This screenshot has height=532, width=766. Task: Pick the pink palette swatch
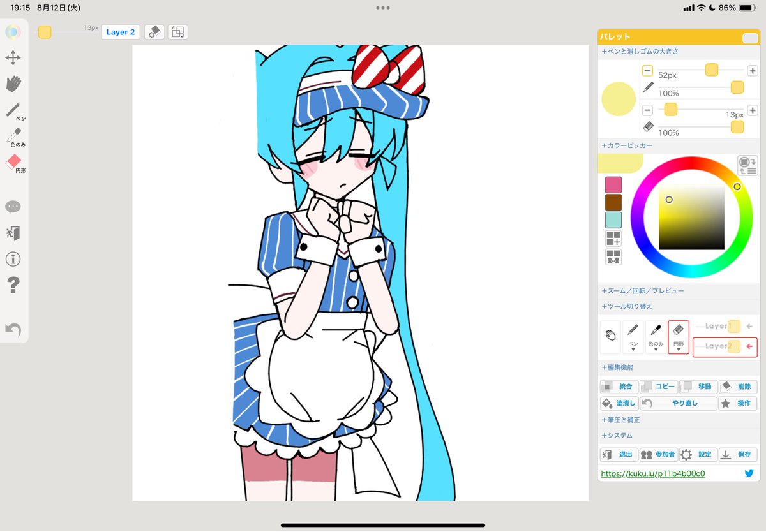click(613, 185)
